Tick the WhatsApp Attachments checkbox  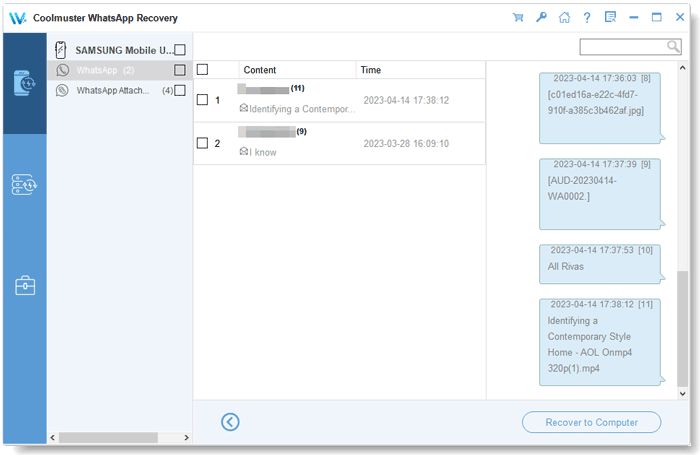click(x=180, y=90)
